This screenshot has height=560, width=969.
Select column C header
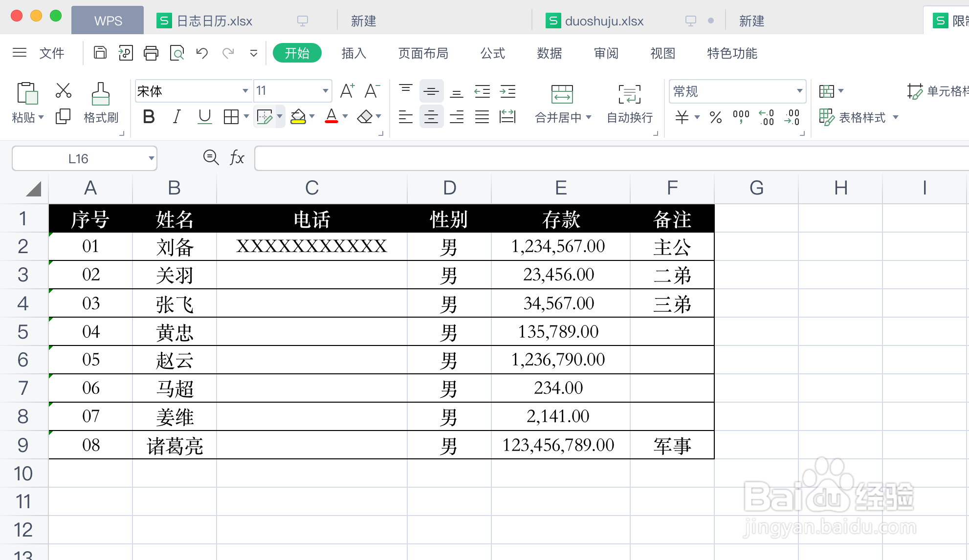coord(312,188)
